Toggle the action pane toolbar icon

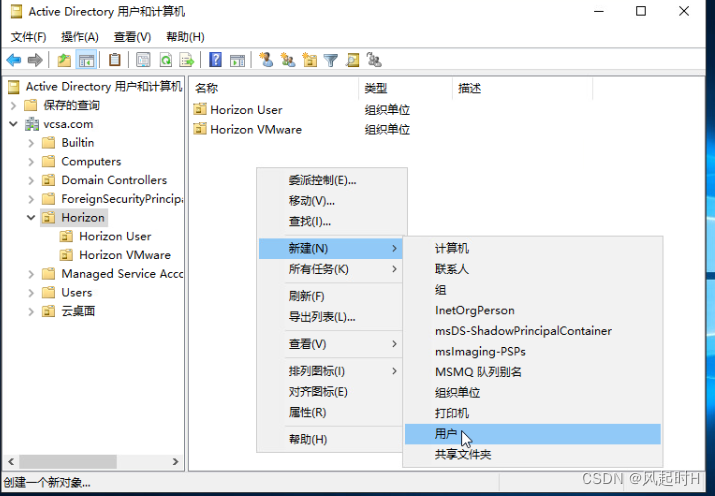[x=237, y=60]
